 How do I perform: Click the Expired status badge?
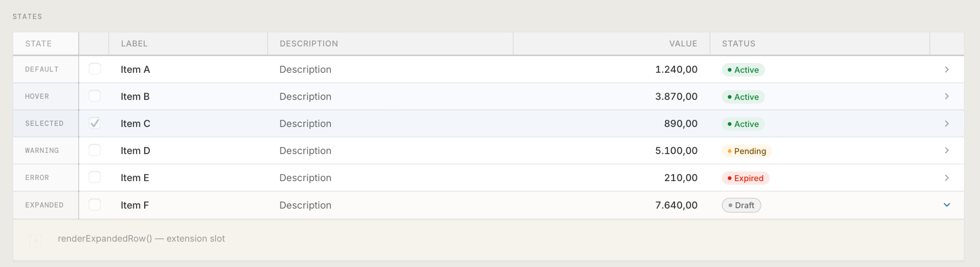(745, 178)
